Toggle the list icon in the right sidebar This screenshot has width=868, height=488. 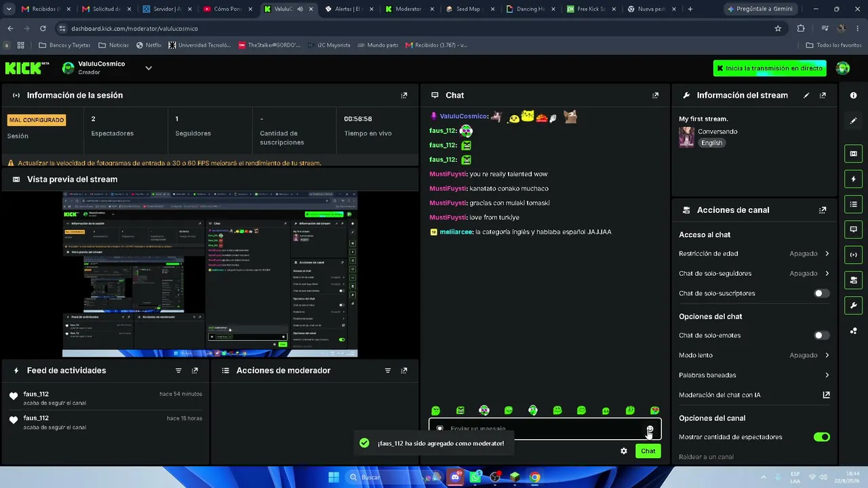point(853,204)
